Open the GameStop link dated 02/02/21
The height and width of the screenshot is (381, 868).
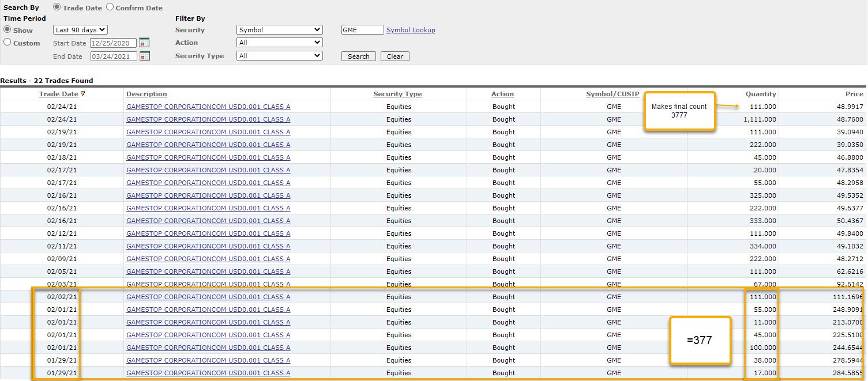[x=208, y=297]
